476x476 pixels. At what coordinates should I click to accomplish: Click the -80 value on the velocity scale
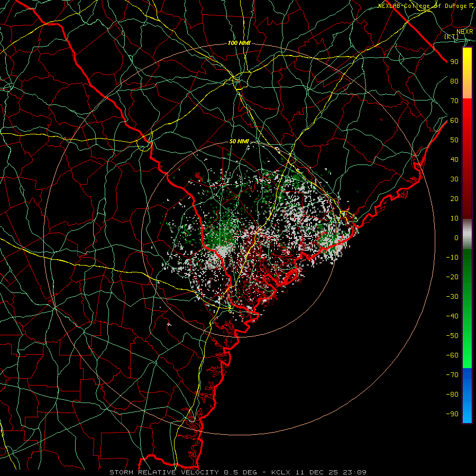click(x=452, y=395)
